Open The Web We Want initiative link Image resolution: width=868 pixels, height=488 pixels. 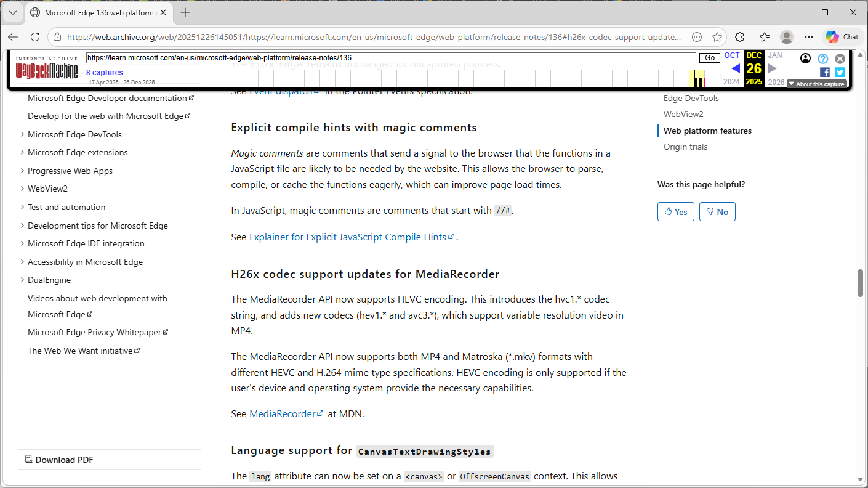[84, 351]
